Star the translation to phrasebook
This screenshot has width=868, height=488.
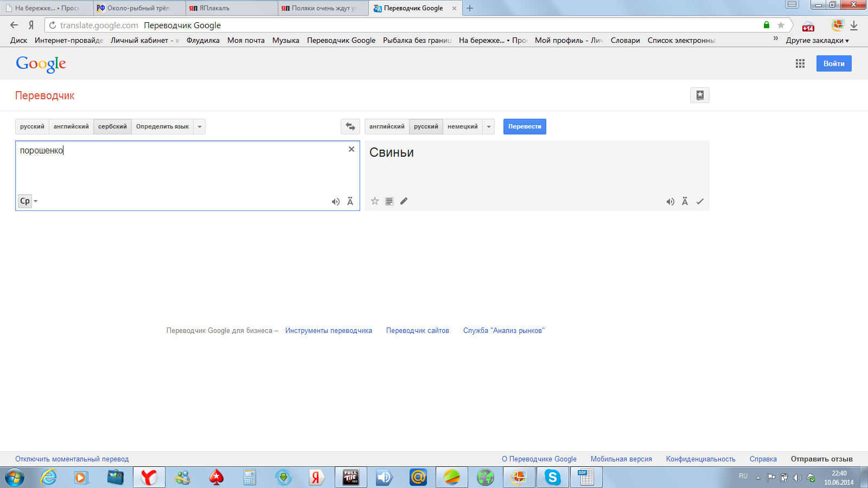click(x=375, y=201)
